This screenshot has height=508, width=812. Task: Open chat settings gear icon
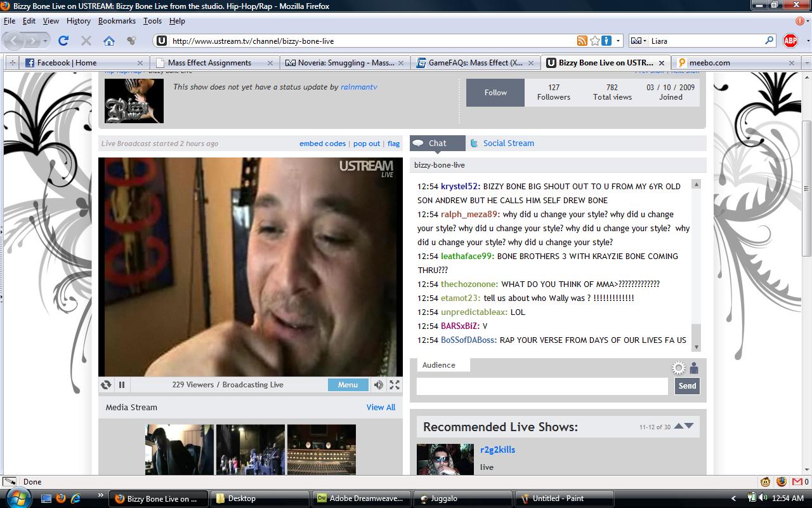coord(679,368)
